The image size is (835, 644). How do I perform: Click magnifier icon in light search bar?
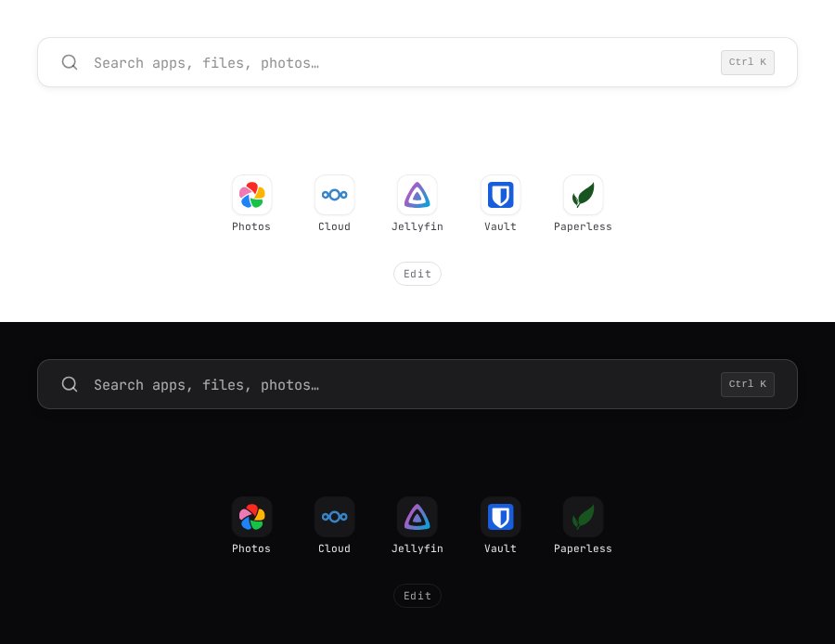coord(70,62)
